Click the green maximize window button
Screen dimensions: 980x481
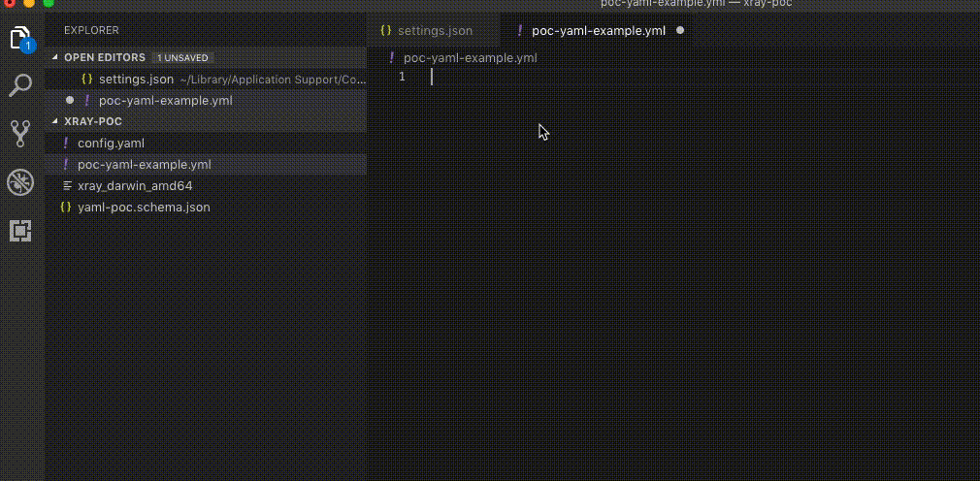48,3
